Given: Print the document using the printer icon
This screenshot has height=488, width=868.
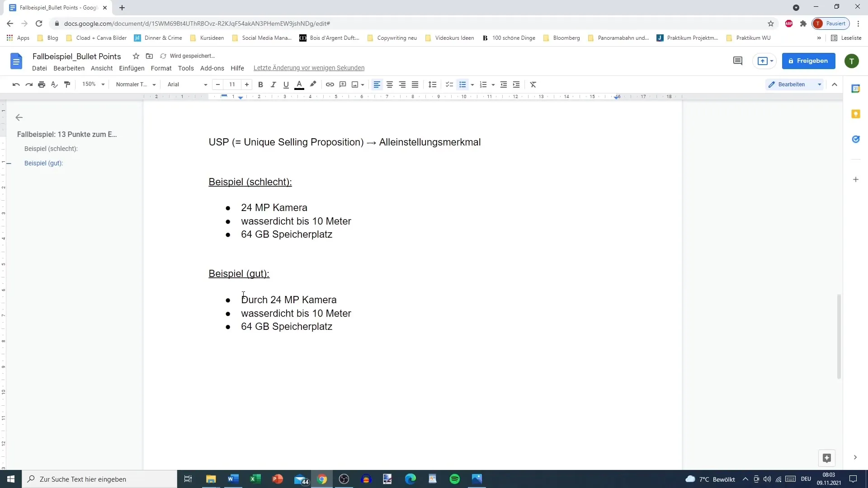Looking at the screenshot, I should pyautogui.click(x=42, y=84).
